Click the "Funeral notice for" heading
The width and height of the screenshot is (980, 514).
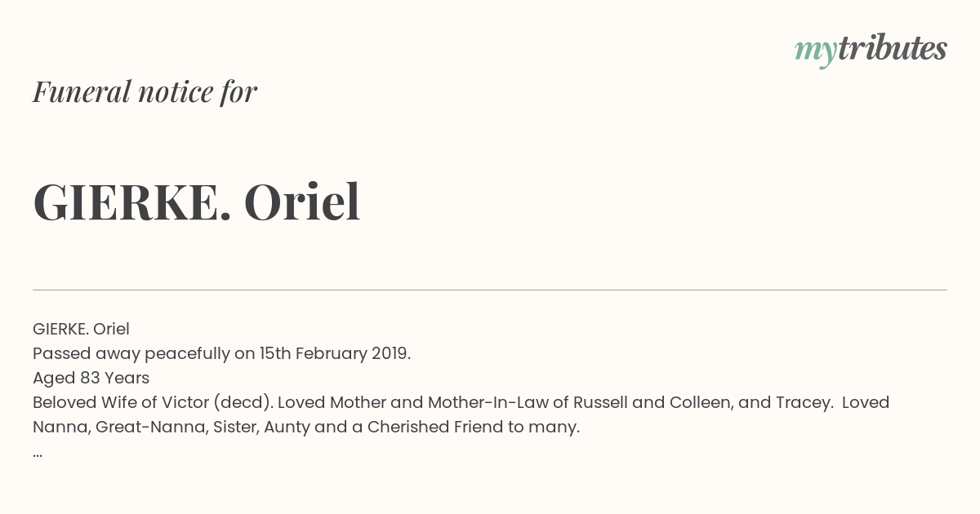point(145,92)
